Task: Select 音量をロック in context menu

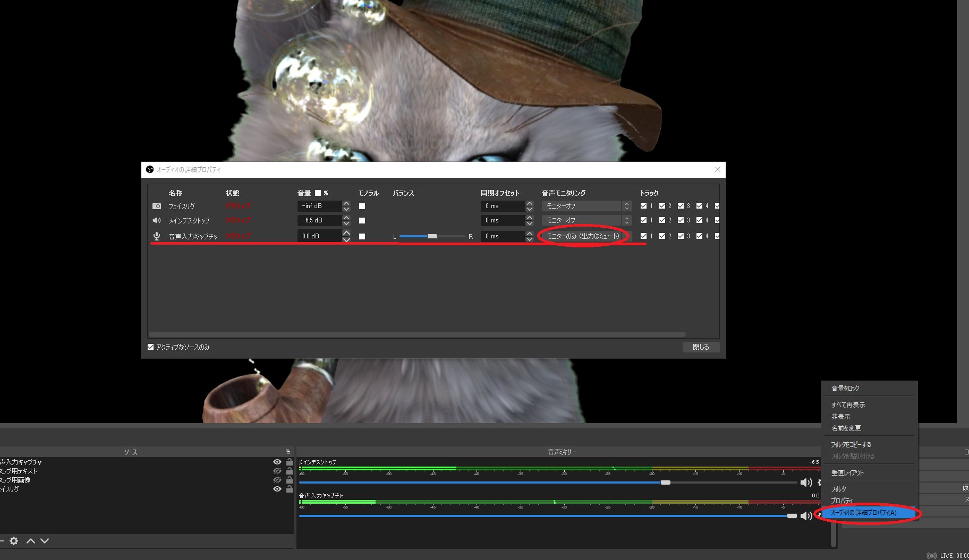Action: 869,389
